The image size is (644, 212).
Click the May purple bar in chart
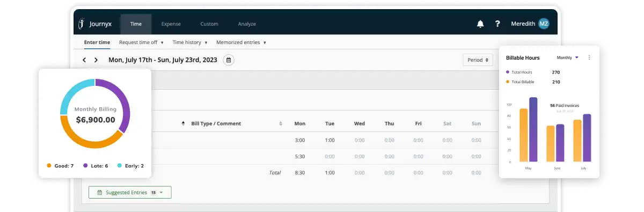tap(533, 129)
